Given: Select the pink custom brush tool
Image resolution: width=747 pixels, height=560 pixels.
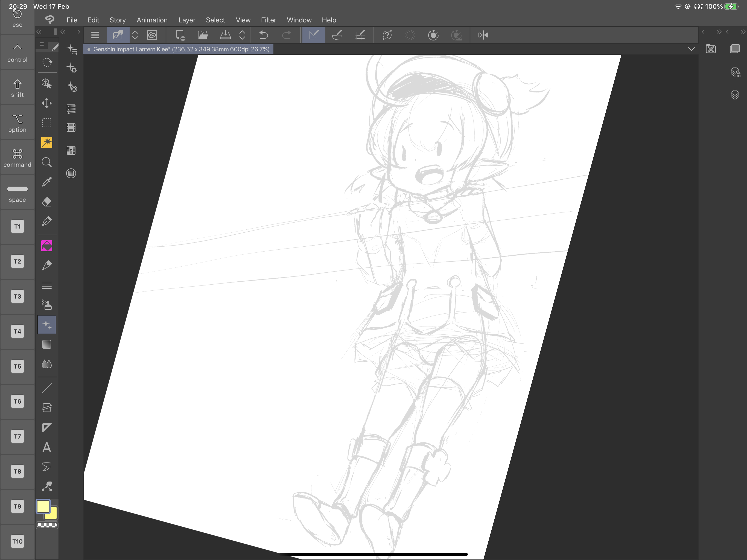Looking at the screenshot, I should pos(46,246).
